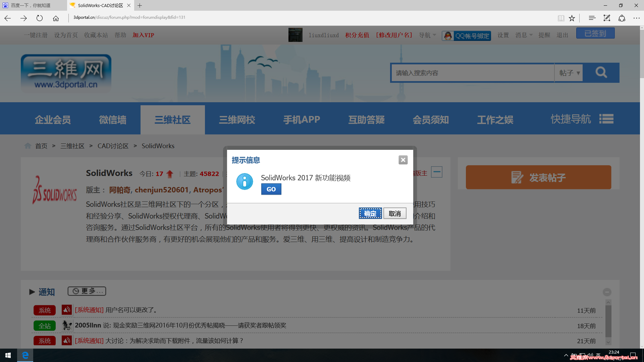Click the QQ帐号绑定 penguin icon
Viewport: 644px width, 362px height.
pos(448,36)
